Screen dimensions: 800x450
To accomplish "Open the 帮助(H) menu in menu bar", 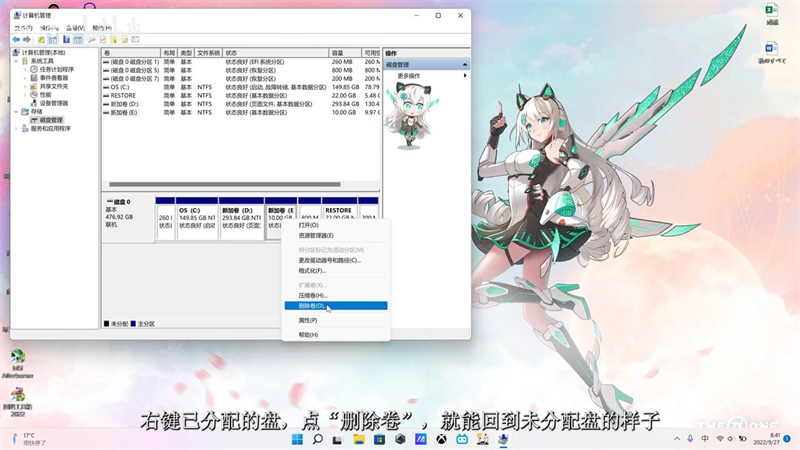I will point(102,28).
